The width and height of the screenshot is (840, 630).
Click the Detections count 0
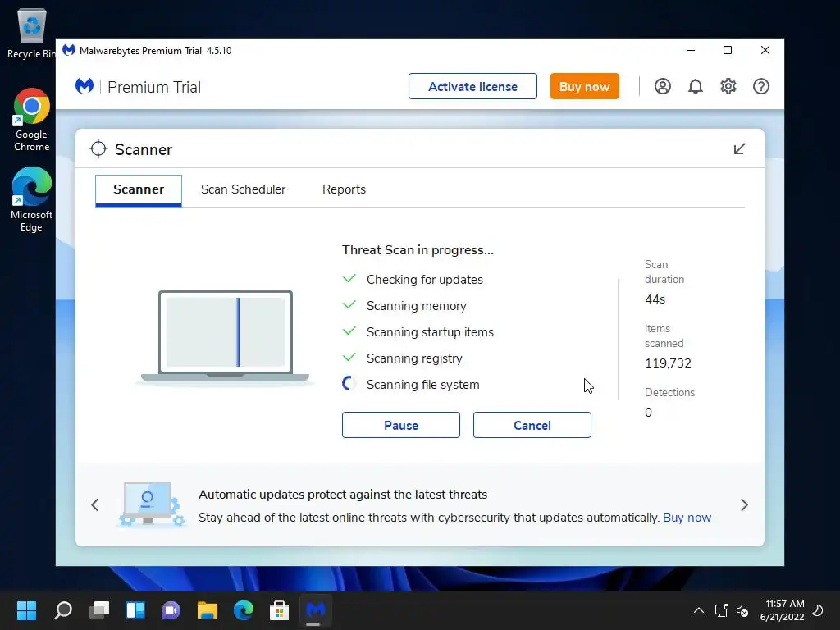[648, 413]
